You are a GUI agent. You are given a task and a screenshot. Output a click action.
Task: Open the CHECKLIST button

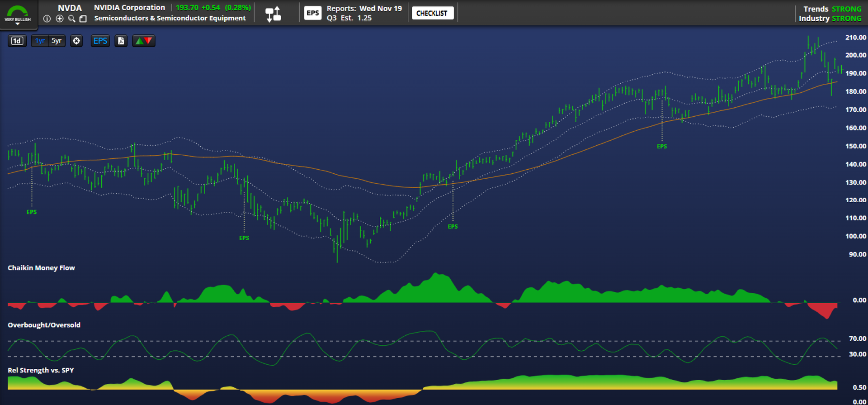[x=432, y=13]
